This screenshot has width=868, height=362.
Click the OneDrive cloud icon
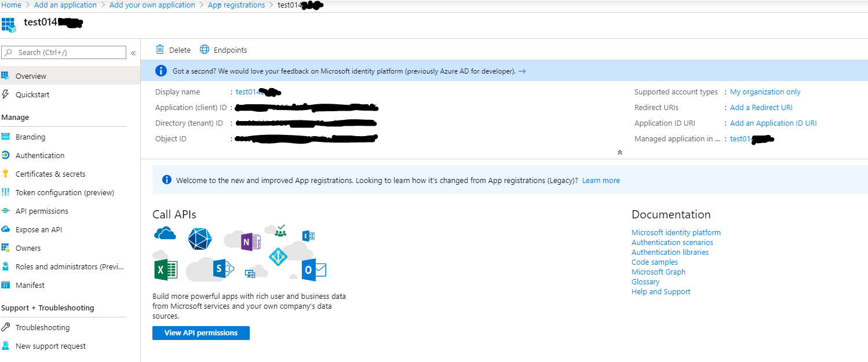165,233
